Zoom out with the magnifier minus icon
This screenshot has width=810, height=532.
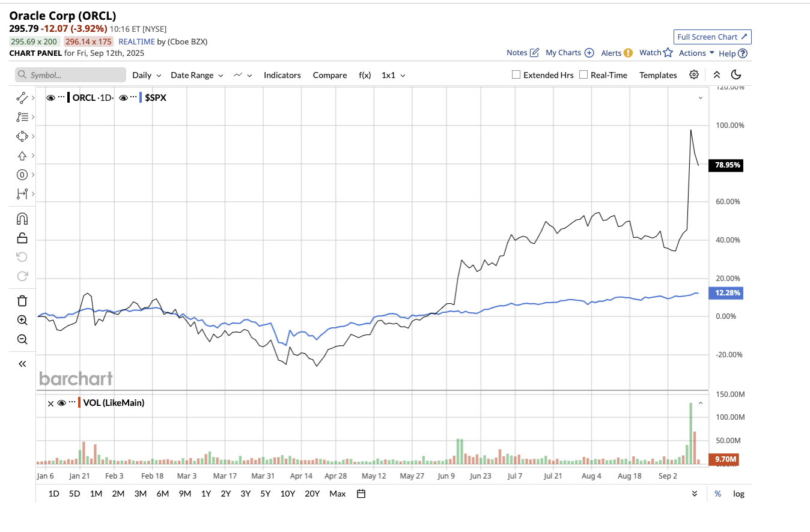click(22, 339)
